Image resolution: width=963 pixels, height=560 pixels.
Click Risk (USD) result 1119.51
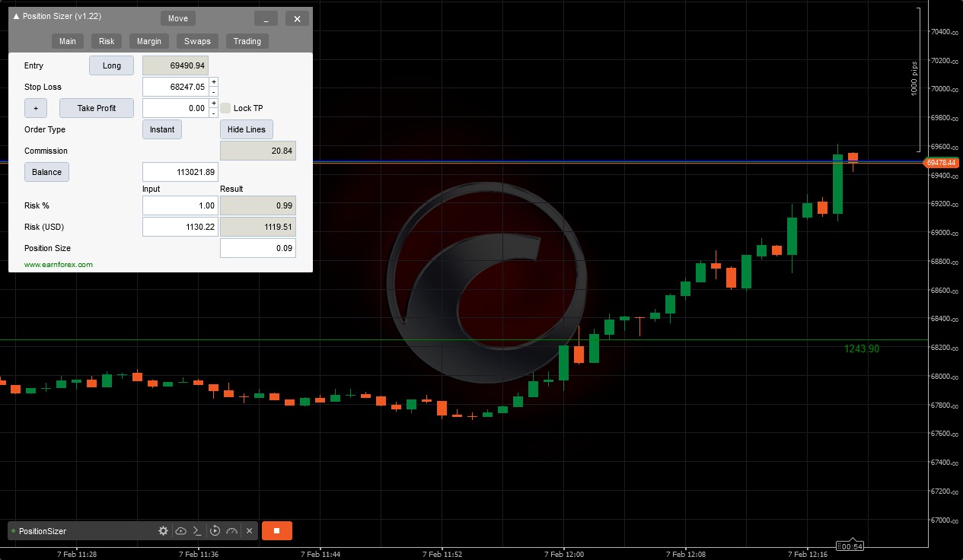coord(258,227)
